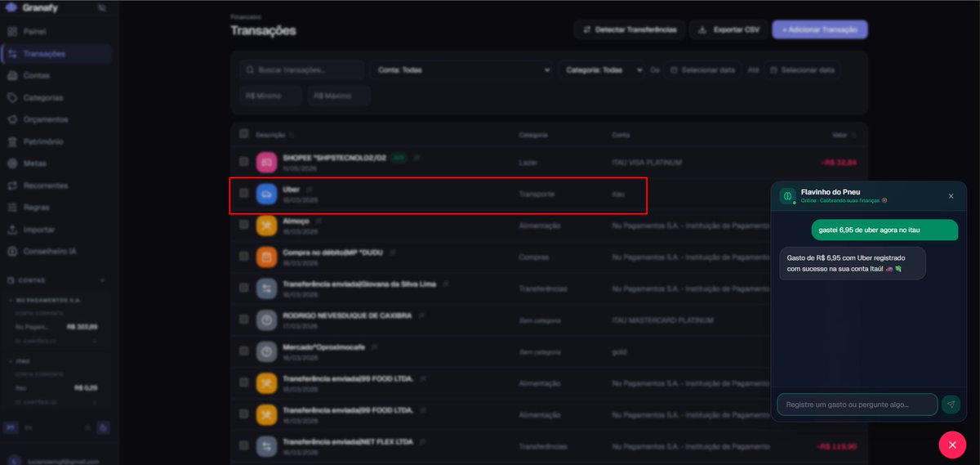The height and width of the screenshot is (465, 980).
Task: Check the Compra no débito row checkbox
Action: [244, 257]
